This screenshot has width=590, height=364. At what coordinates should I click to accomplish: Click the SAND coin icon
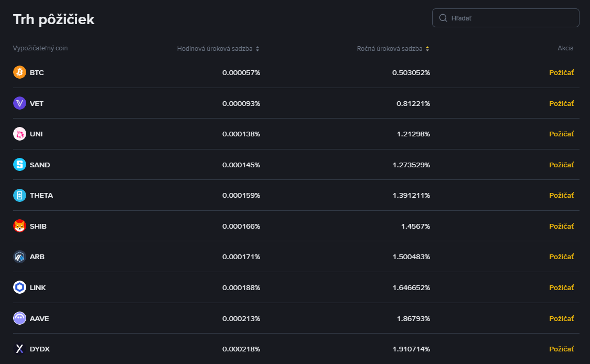[19, 165]
